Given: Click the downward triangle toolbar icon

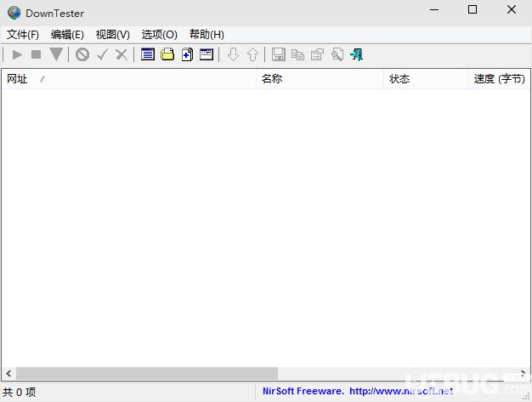Looking at the screenshot, I should 56,54.
